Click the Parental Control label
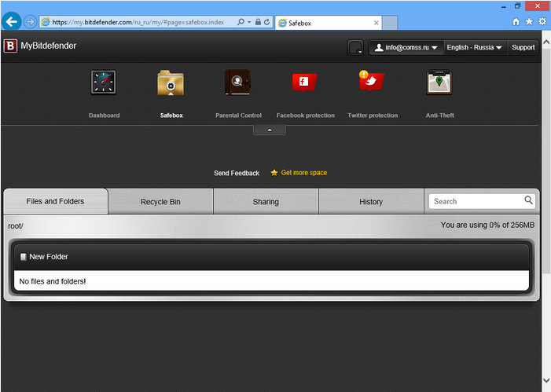This screenshot has width=551, height=392. (238, 115)
